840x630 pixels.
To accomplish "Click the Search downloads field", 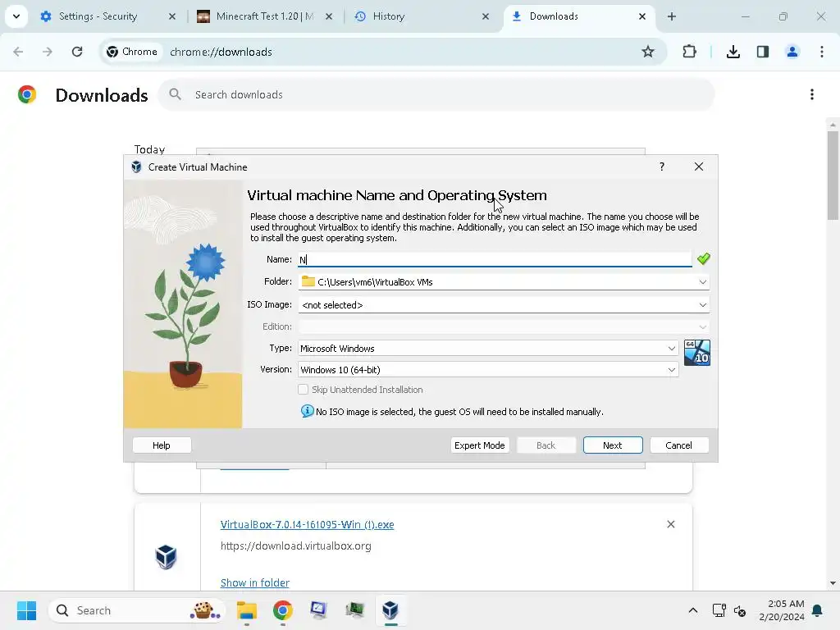I will pos(436,95).
